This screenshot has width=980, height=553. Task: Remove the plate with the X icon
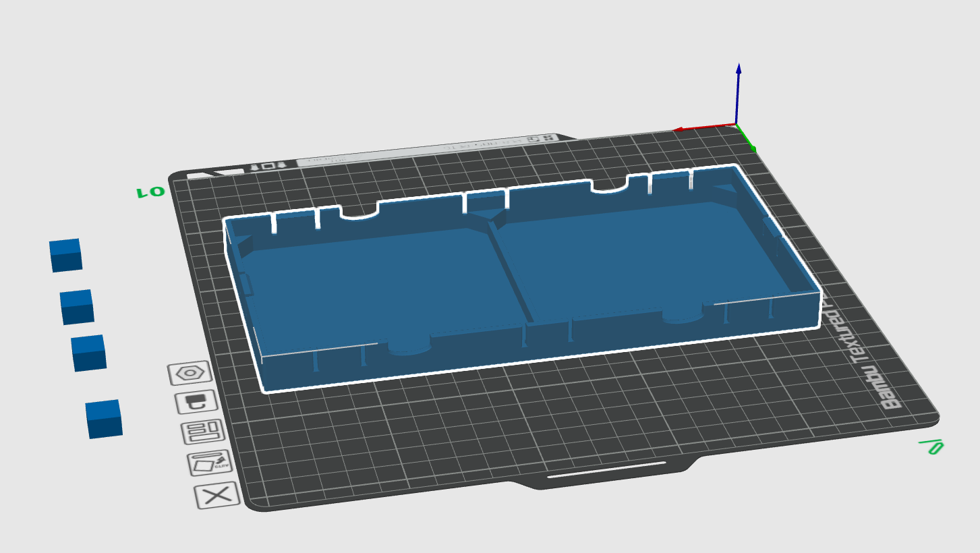tap(217, 496)
